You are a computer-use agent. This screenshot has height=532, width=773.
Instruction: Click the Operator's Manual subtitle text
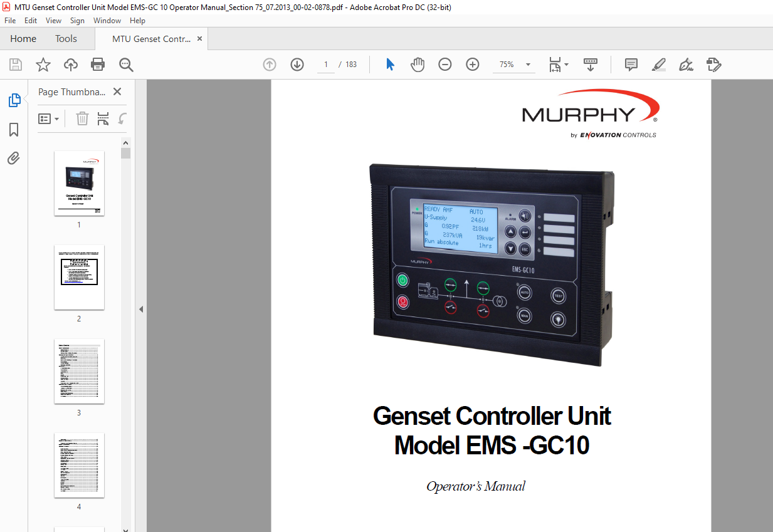(476, 486)
